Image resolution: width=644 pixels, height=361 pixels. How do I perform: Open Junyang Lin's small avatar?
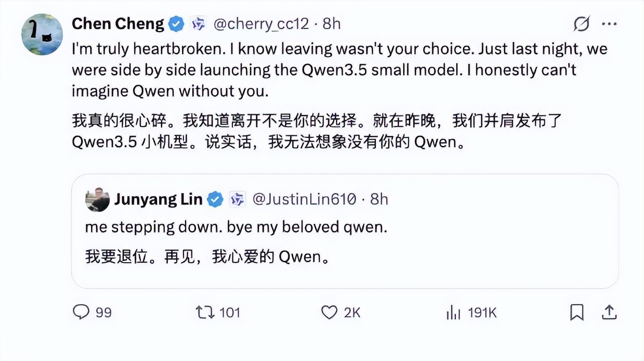(x=97, y=199)
